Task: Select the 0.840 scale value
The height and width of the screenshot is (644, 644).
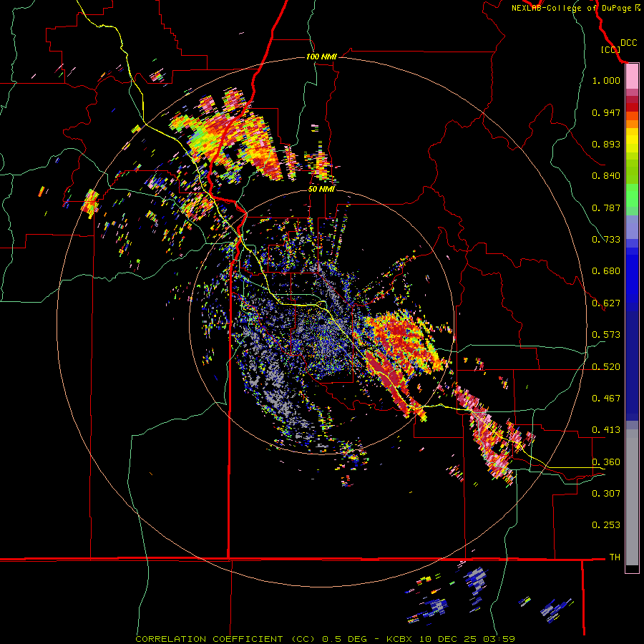Action: 606,176
